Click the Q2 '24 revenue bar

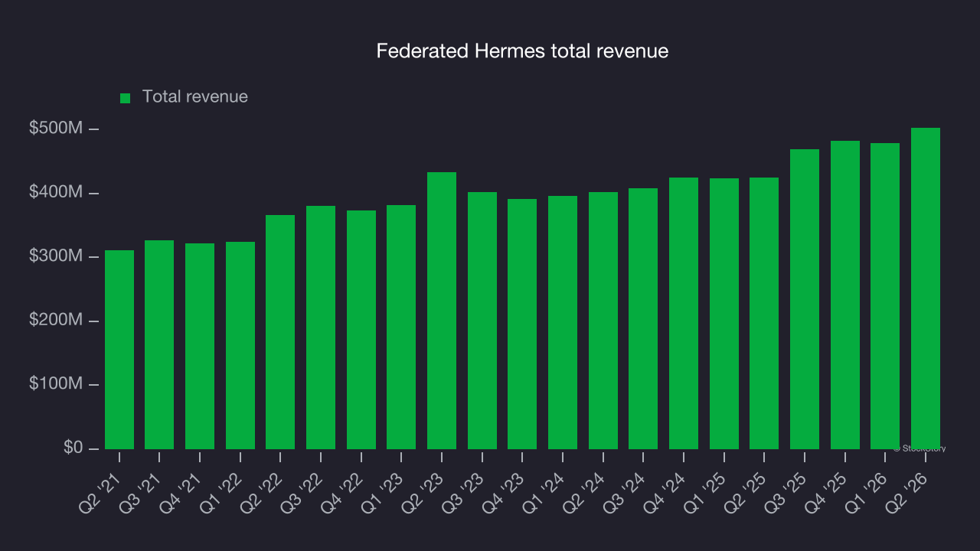603,321
